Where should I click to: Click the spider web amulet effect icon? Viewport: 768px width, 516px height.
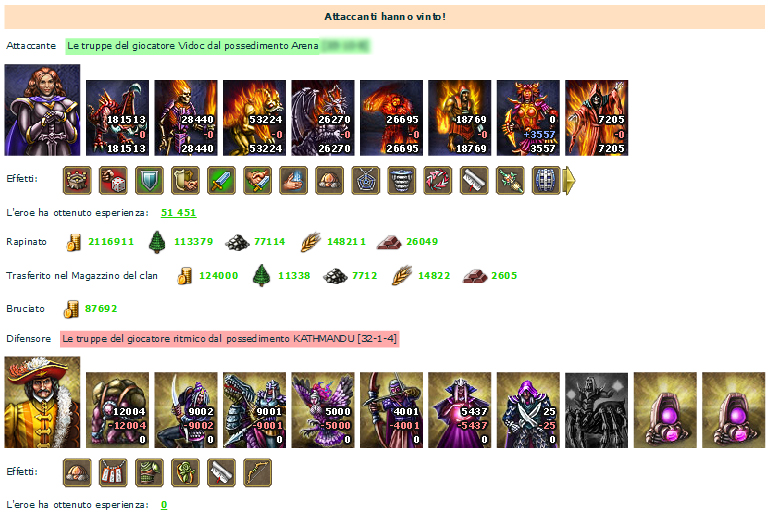click(x=365, y=180)
